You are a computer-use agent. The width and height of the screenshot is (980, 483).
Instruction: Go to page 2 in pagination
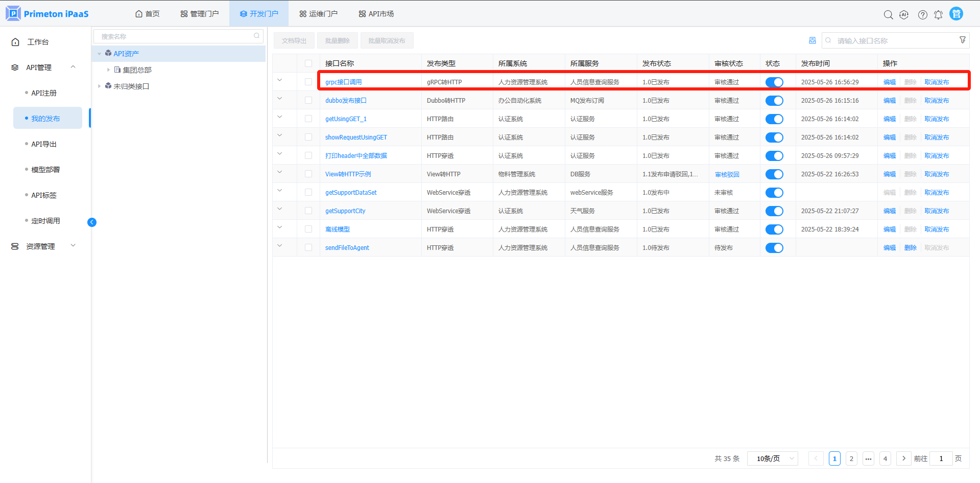tap(851, 458)
